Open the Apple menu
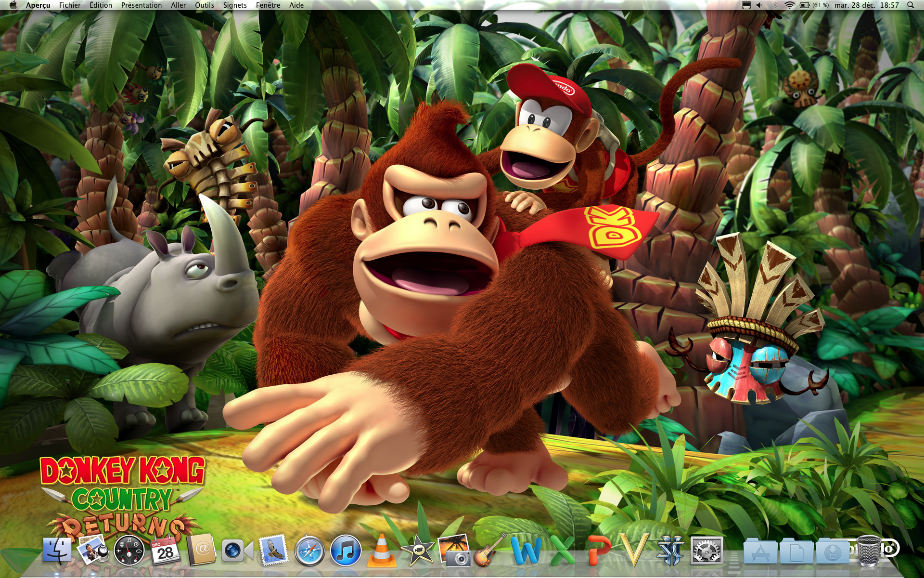Viewport: 924px width, 578px height. click(13, 5)
